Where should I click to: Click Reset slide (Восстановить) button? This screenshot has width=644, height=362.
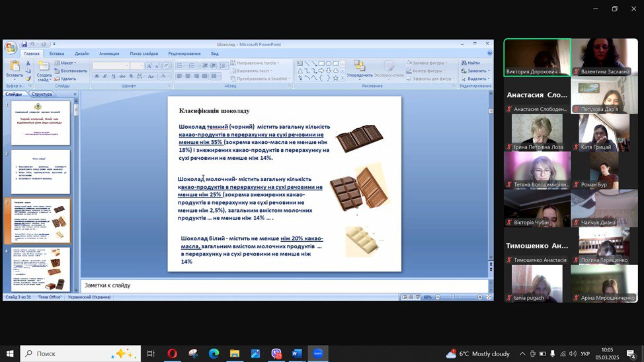pos(71,71)
